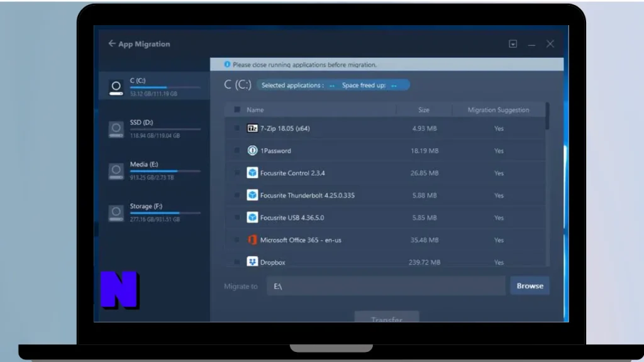Check the Focusrite USB 4.36.5.0 checkbox
The image size is (644, 362).
[237, 217]
